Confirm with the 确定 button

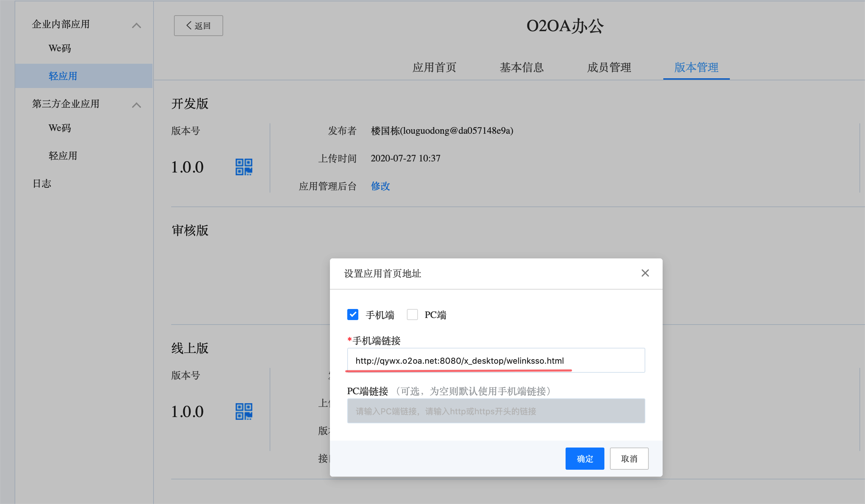(x=585, y=459)
